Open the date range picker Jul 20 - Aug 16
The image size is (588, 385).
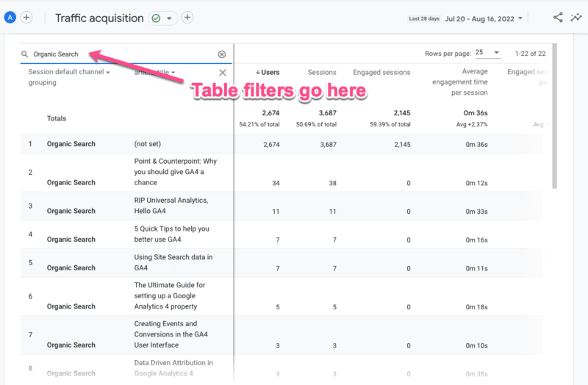(x=484, y=18)
